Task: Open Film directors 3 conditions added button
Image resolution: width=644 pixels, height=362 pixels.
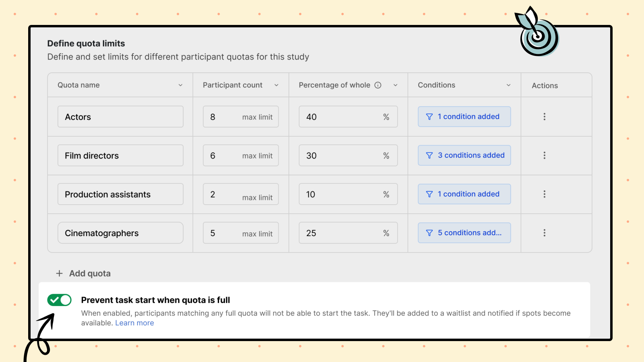Action: pos(464,155)
